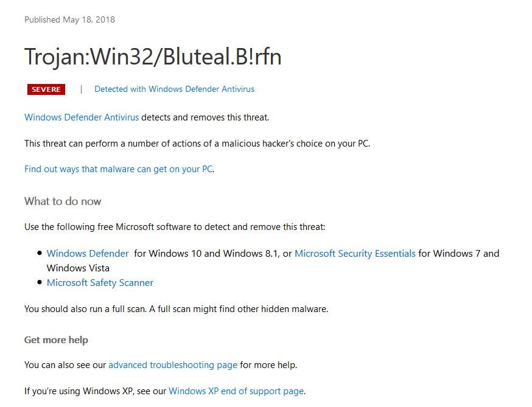Click 'Windows Defender Antivirus' link in first paragraph
The image size is (532, 407).
[82, 117]
